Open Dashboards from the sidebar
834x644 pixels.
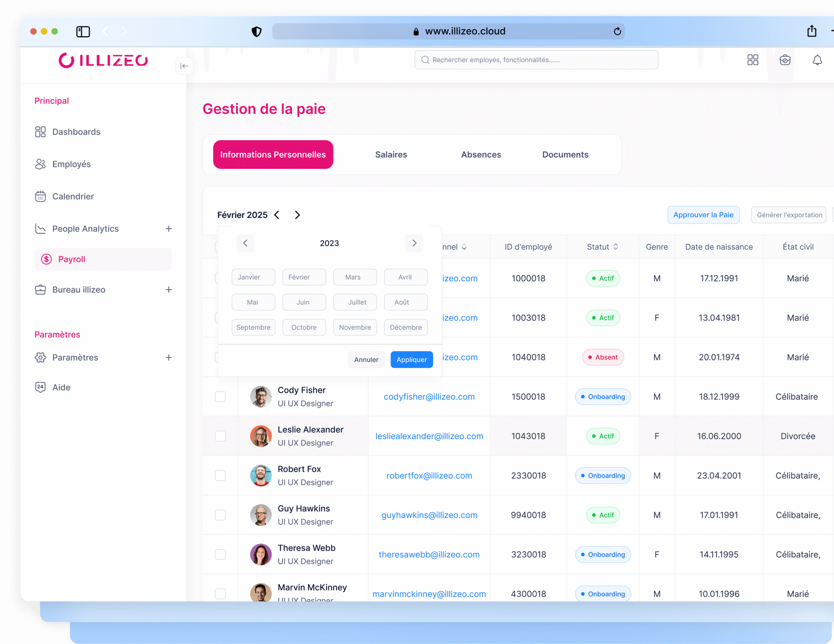[x=76, y=132]
